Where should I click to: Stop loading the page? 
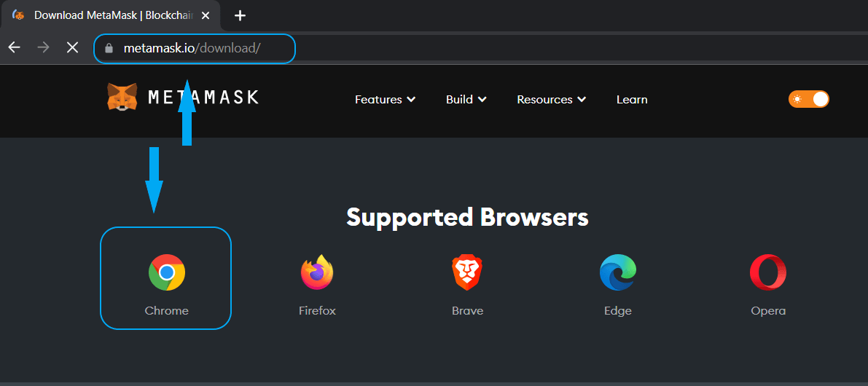73,47
